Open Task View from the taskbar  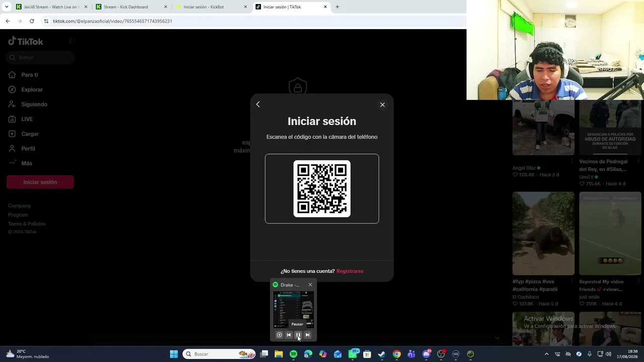tap(264, 354)
